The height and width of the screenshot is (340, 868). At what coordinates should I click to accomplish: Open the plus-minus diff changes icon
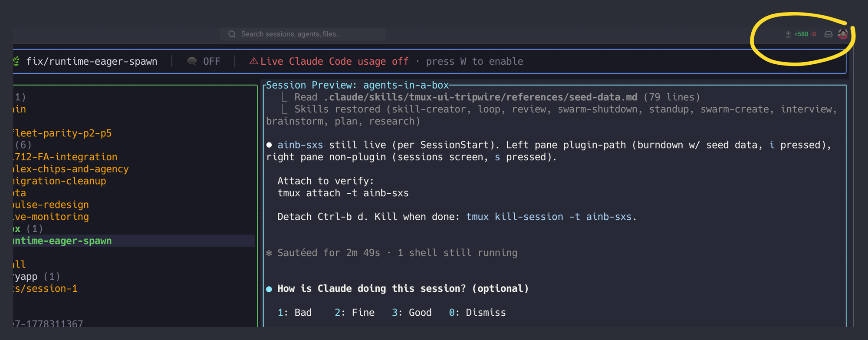point(788,34)
